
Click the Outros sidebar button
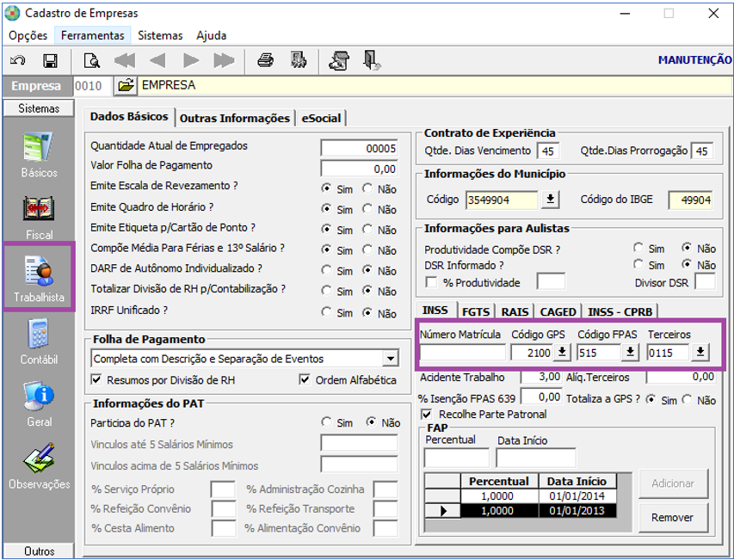[39, 551]
